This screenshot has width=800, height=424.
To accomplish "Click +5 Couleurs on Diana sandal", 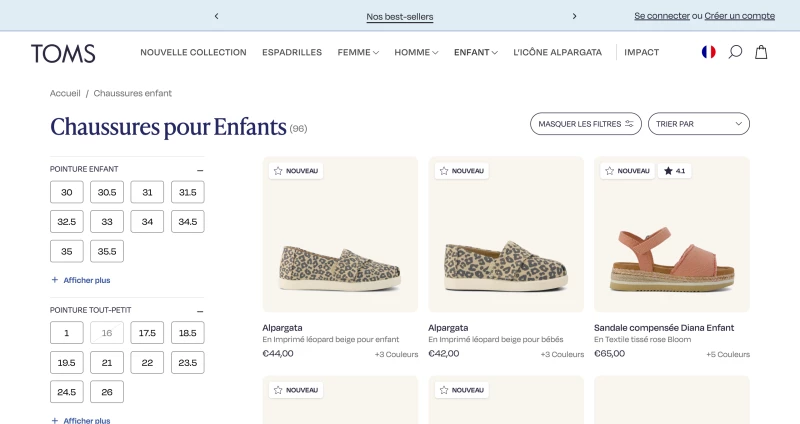I will (728, 354).
